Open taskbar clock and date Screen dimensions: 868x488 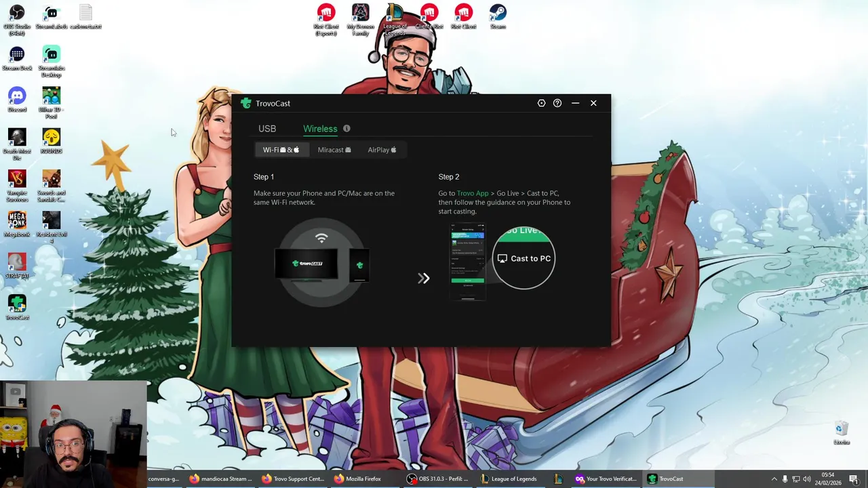point(828,479)
